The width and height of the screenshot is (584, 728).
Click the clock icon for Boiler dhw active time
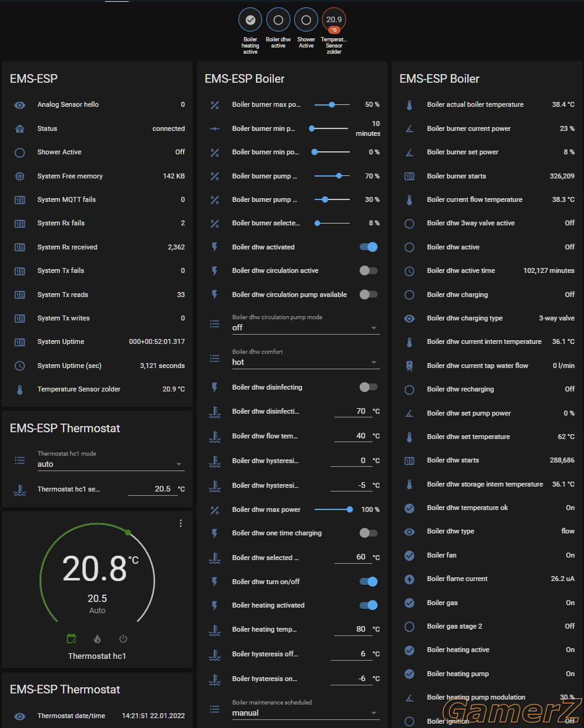[409, 270]
